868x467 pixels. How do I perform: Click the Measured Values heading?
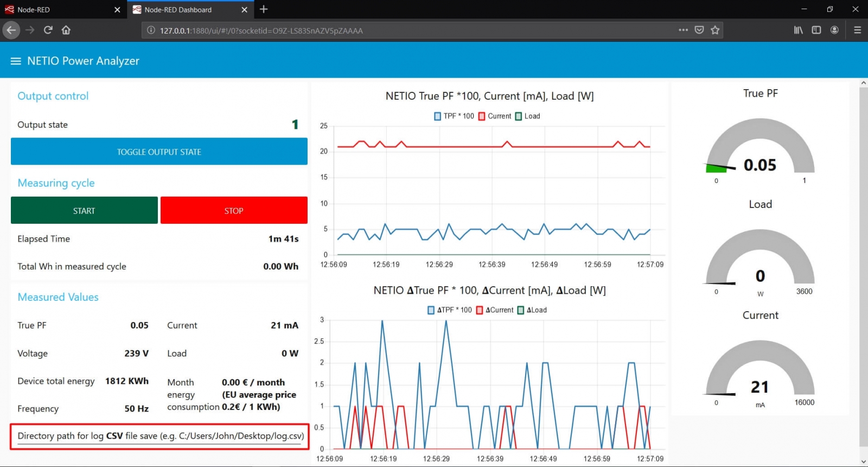[58, 297]
